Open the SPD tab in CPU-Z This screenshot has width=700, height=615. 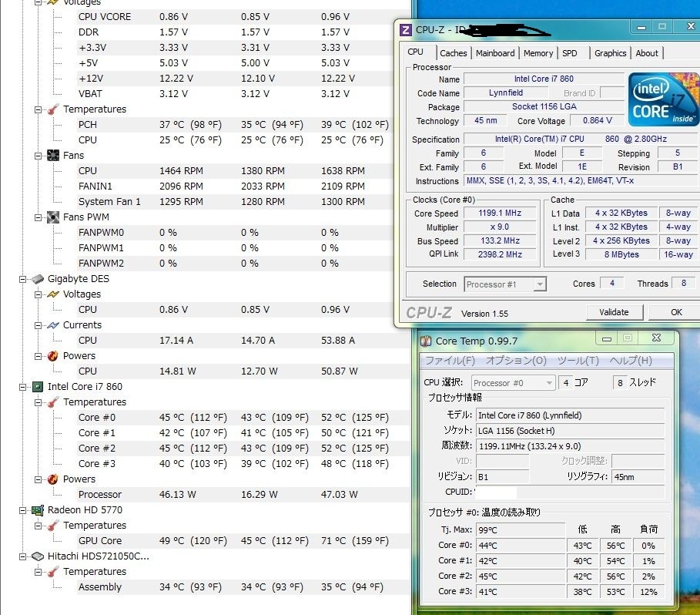tap(570, 53)
